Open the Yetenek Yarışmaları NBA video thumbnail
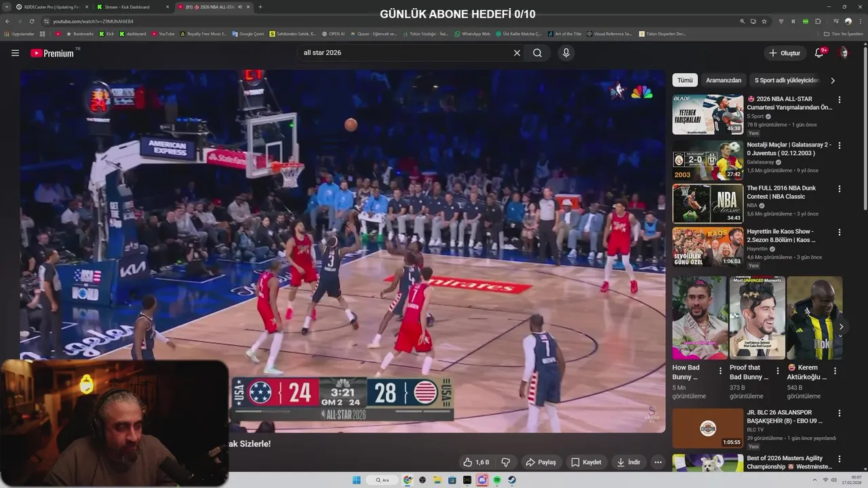Screen dimensions: 868x488 tap(708, 115)
